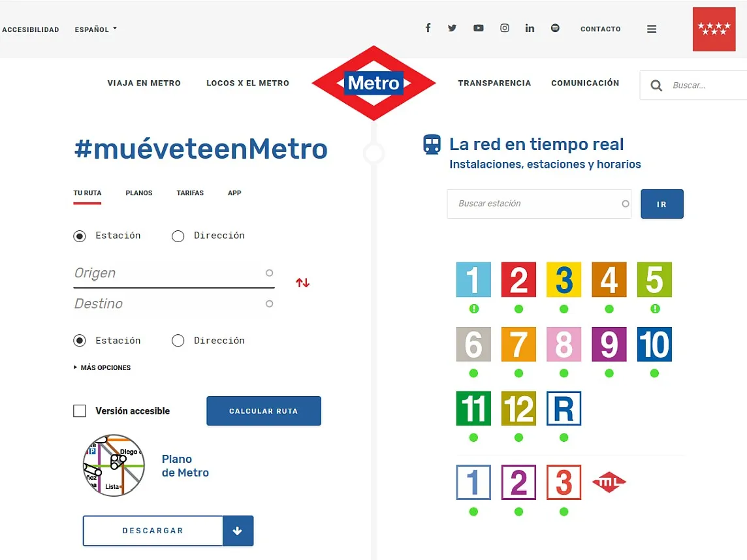Click the Comunidad de Madrid stars logo
747x560 pixels.
coord(714,29)
